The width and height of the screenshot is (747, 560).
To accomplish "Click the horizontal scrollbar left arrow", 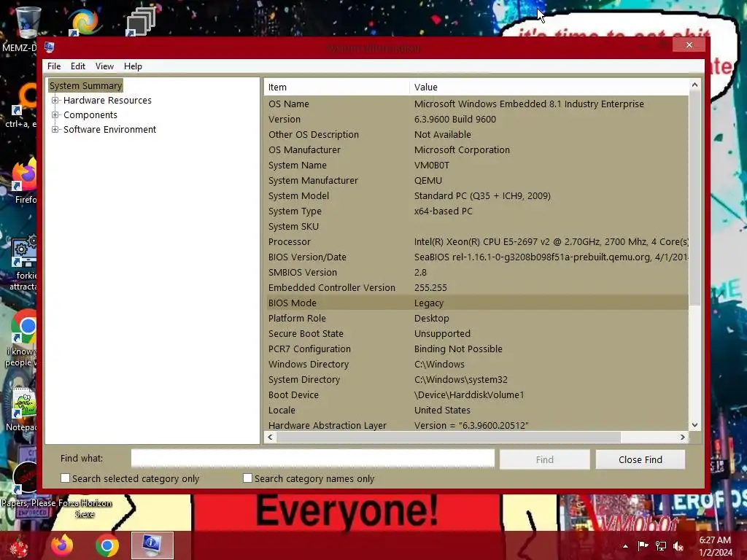I will tap(271, 437).
